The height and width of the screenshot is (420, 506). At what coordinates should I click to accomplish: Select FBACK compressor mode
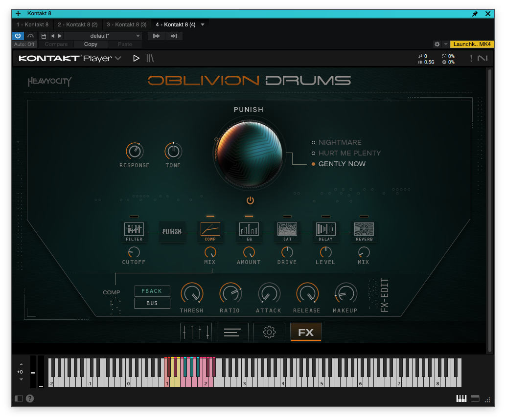152,291
